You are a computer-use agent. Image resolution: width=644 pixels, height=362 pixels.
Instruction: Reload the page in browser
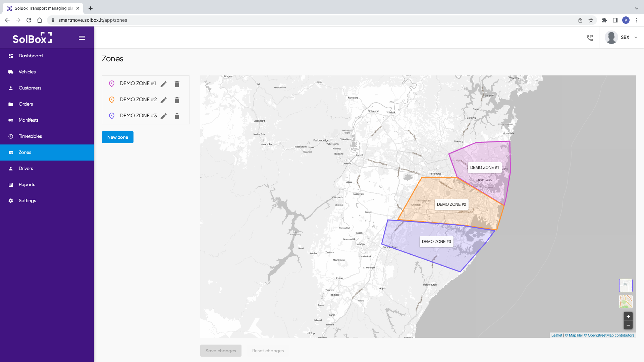click(29, 20)
